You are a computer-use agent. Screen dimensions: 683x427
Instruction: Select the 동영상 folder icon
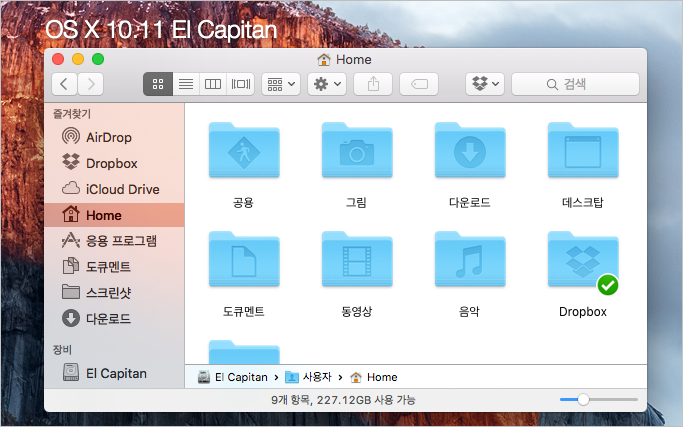click(x=357, y=259)
